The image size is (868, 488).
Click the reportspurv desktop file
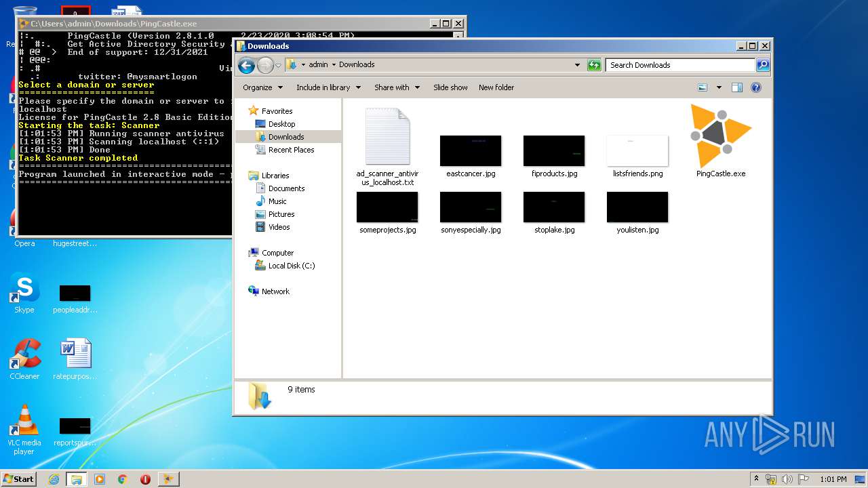pos(75,431)
